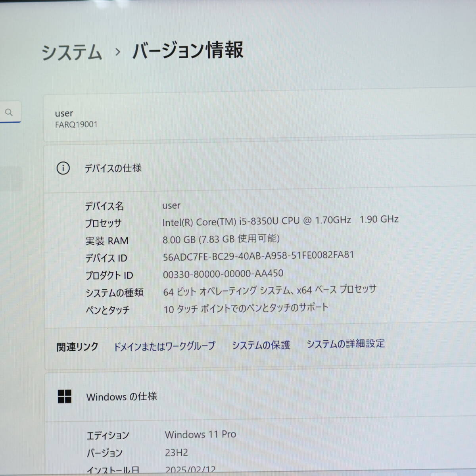The image size is (476, 476).
Task: Select 10 タッチ ポイント pen and touch value
Action: click(246, 308)
